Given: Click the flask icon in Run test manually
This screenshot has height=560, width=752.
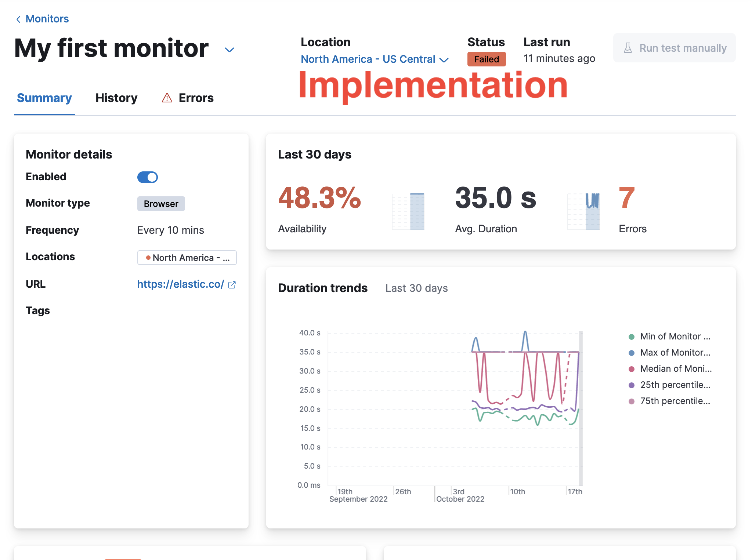Looking at the screenshot, I should point(628,48).
